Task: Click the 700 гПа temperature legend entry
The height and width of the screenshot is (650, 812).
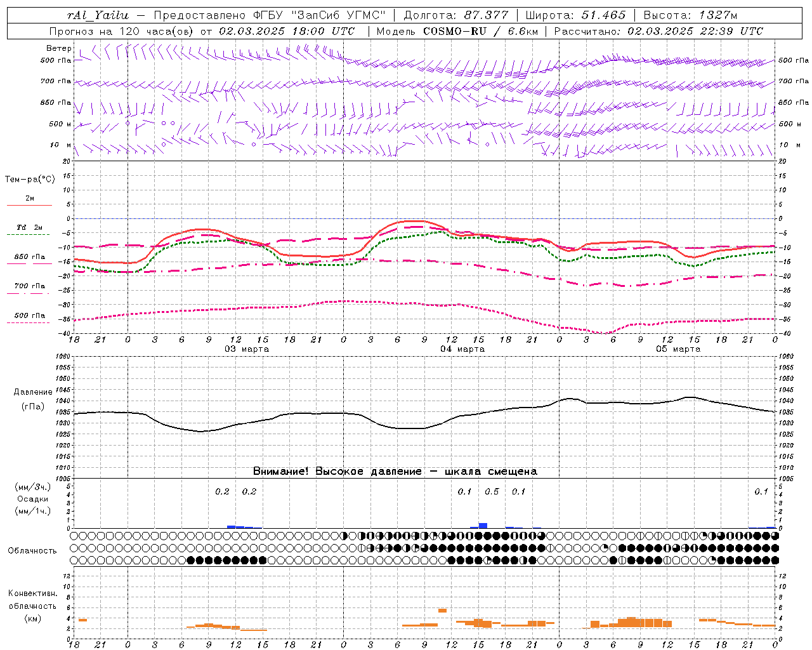Action: 29,288
